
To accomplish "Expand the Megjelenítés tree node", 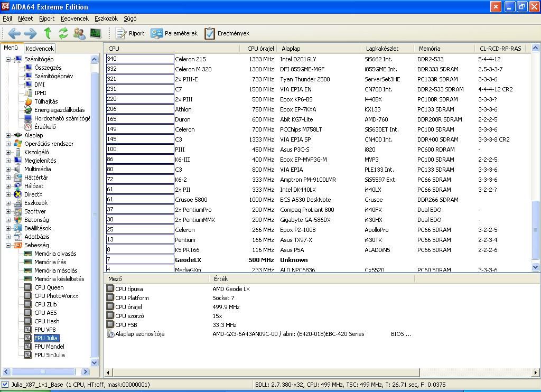I will 8,161.
